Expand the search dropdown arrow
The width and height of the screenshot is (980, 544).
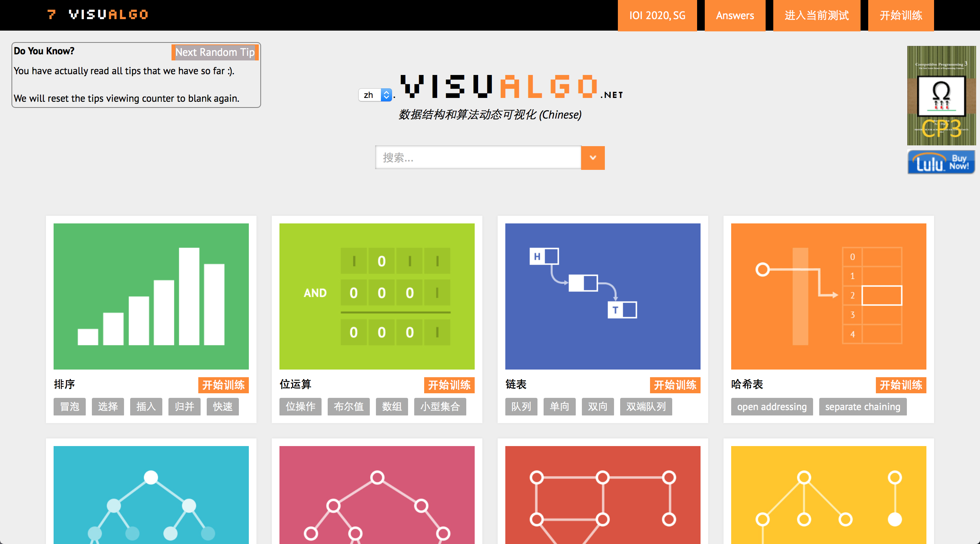(593, 157)
